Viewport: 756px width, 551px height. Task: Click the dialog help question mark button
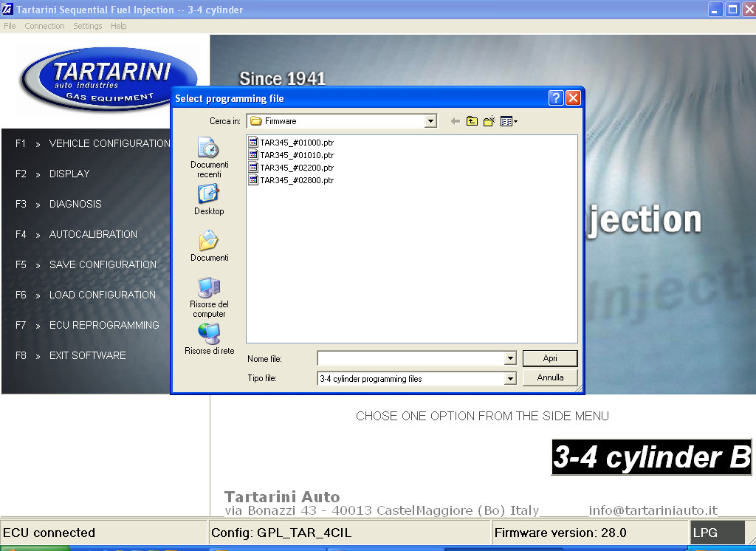pos(556,98)
